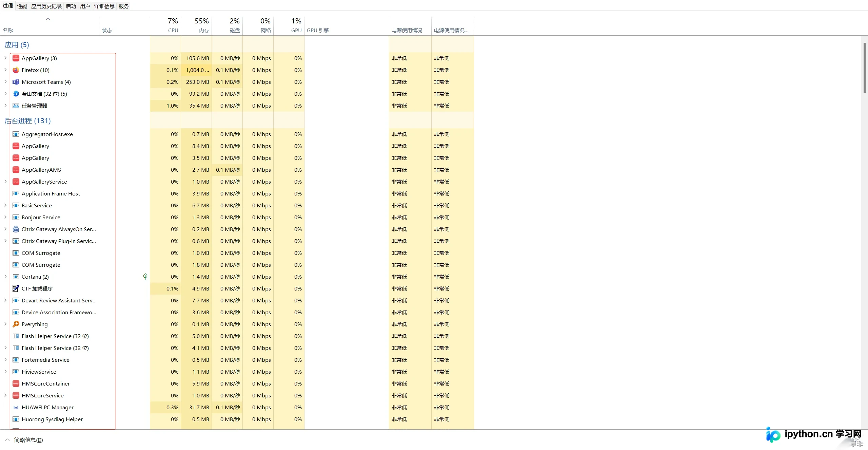Switch to the 详细信息 tab

tap(104, 6)
